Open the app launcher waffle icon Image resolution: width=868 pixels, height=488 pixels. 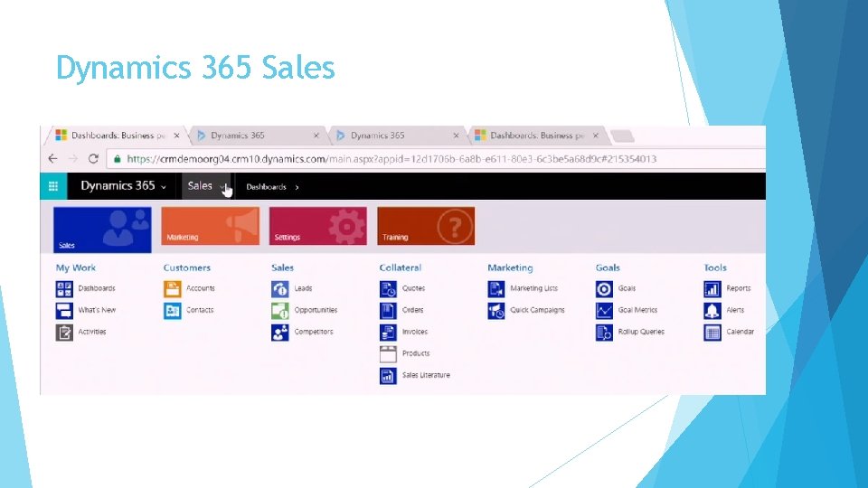[53, 186]
